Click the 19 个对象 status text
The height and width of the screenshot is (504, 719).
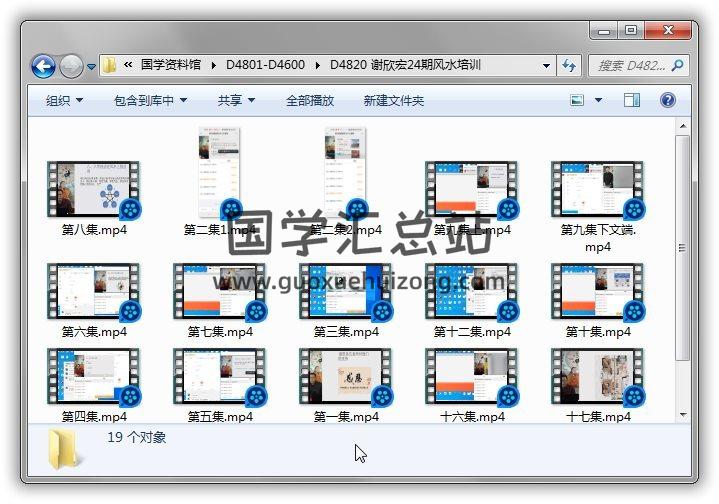pos(137,437)
